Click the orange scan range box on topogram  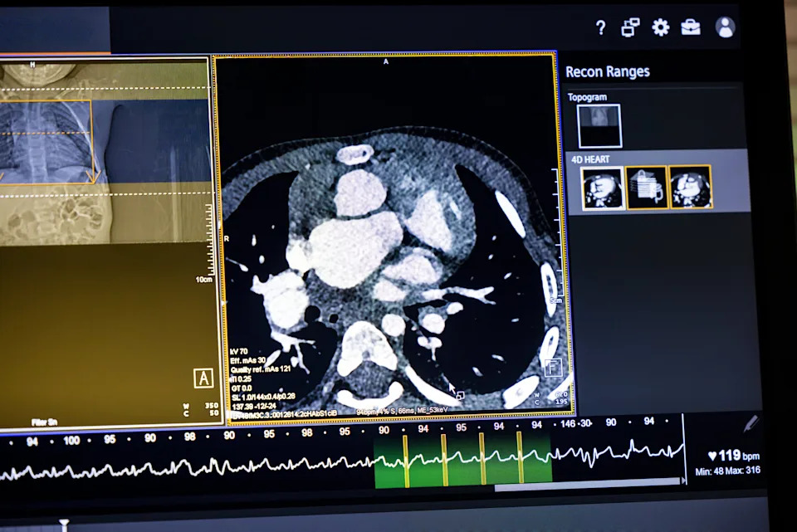click(46, 142)
